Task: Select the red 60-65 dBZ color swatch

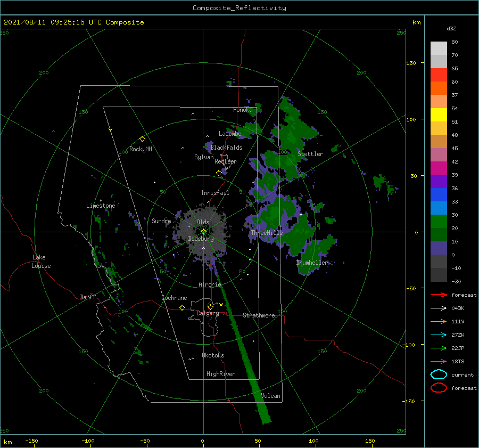Action: [439, 75]
